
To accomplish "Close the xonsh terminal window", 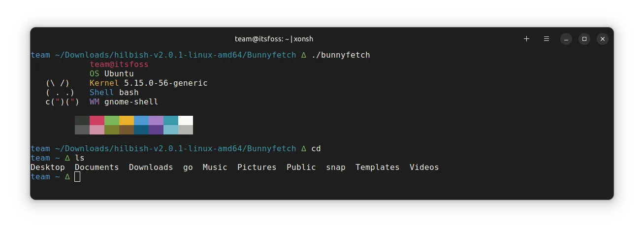I will [603, 39].
